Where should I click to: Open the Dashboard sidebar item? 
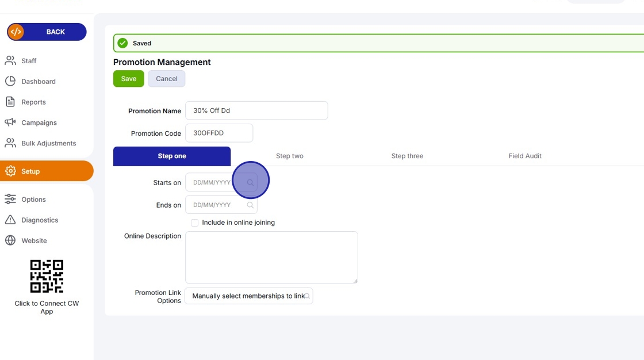point(39,81)
